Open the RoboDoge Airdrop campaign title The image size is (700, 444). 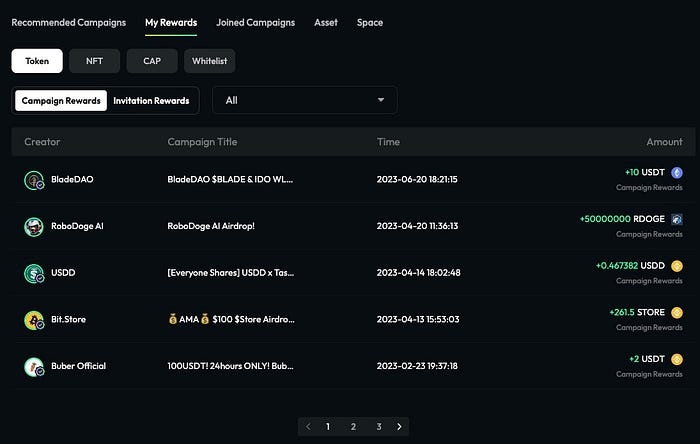click(x=226, y=226)
